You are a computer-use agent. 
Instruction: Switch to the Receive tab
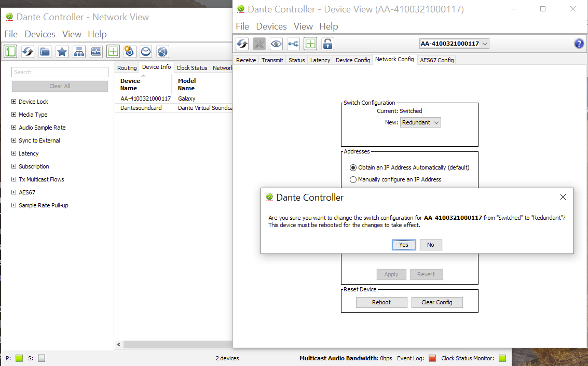point(246,60)
